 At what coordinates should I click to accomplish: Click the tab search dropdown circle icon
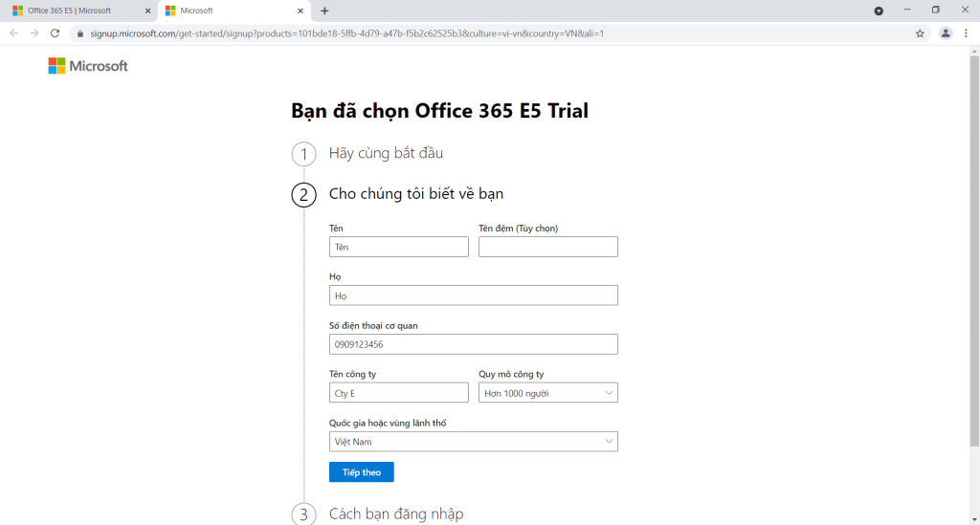(879, 11)
